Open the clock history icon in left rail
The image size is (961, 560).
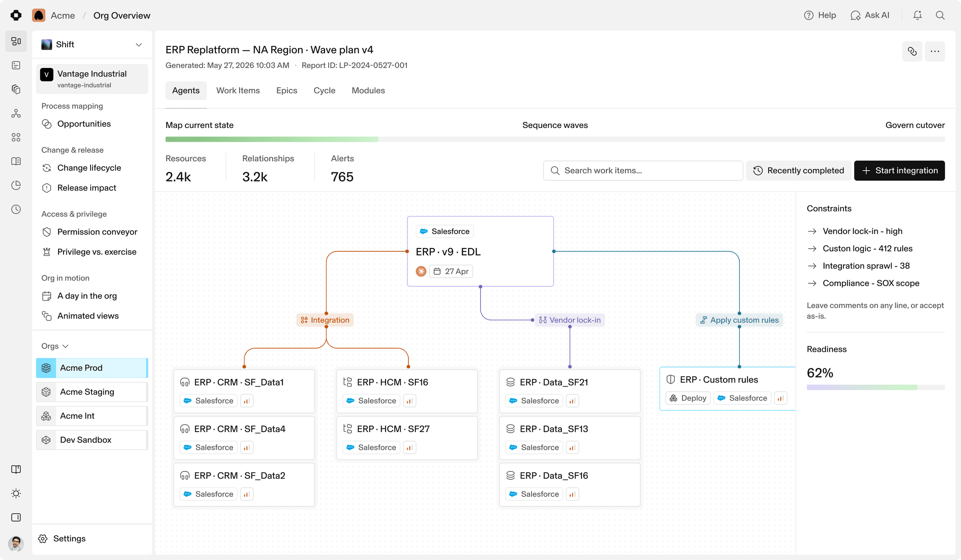tap(16, 209)
